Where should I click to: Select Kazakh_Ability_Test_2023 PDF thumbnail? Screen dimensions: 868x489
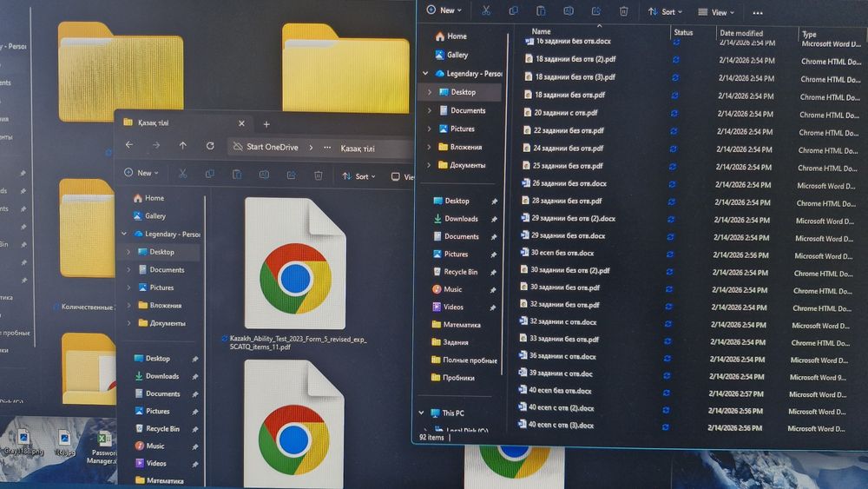(295, 263)
